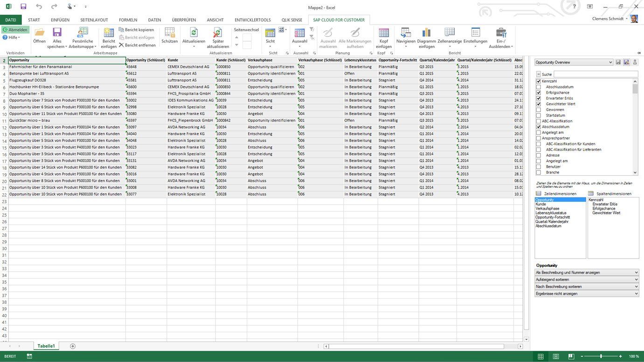
Task: Open 'Als Beschreibung und Nummer anzeigen' dropdown
Action: (x=587, y=272)
